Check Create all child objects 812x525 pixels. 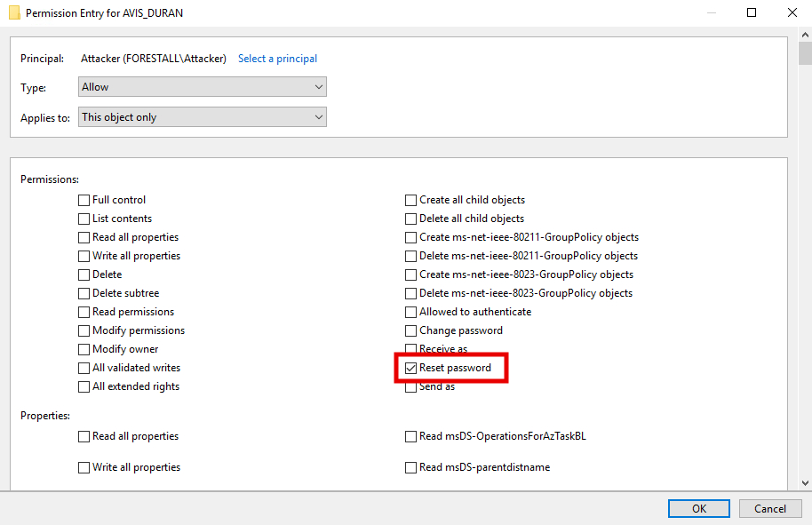tap(411, 200)
